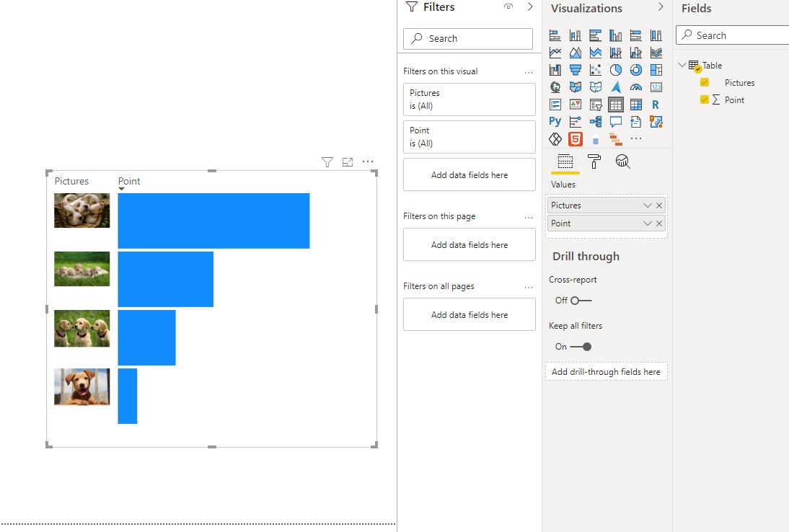The width and height of the screenshot is (789, 532).
Task: Switch to the Format paint roller tab
Action: pos(594,161)
